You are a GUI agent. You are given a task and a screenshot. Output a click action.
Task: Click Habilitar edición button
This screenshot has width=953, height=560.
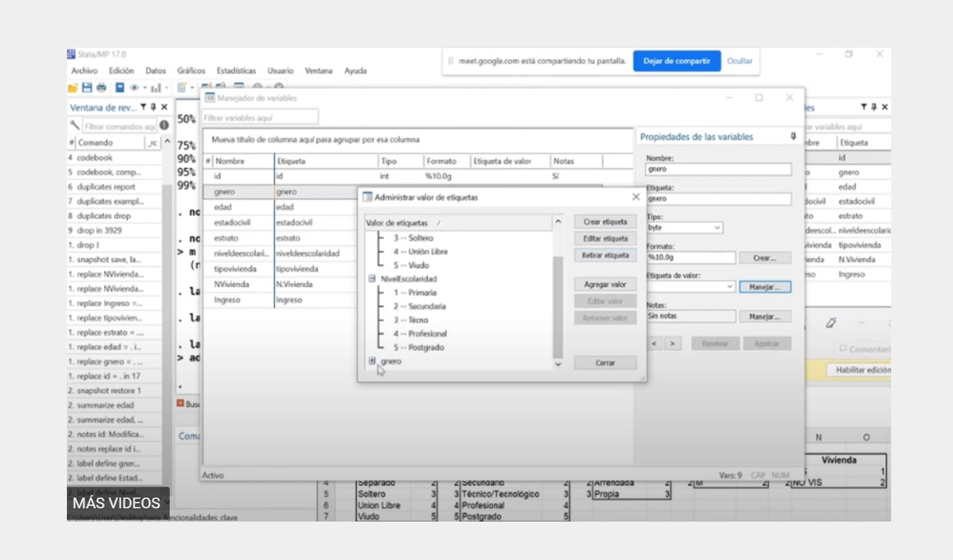tap(860, 370)
